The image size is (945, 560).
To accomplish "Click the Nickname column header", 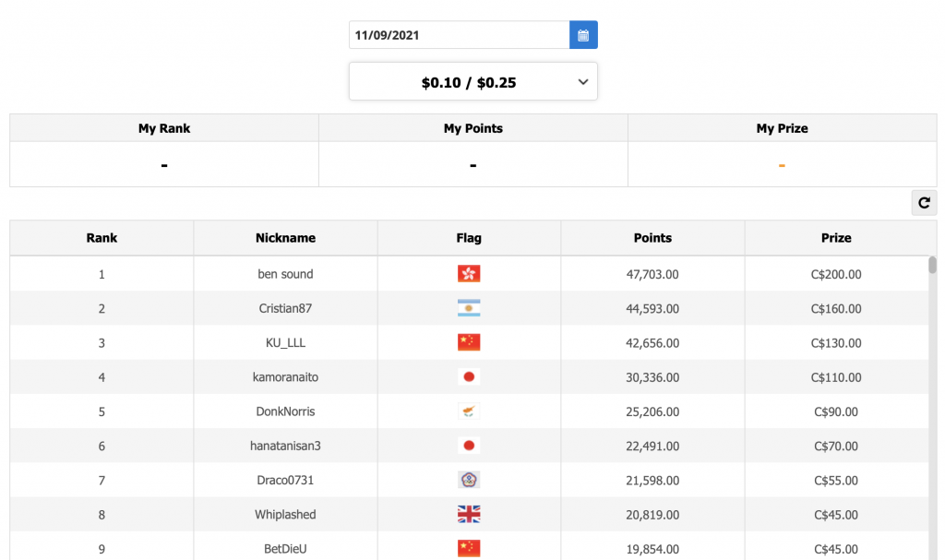I will click(285, 238).
